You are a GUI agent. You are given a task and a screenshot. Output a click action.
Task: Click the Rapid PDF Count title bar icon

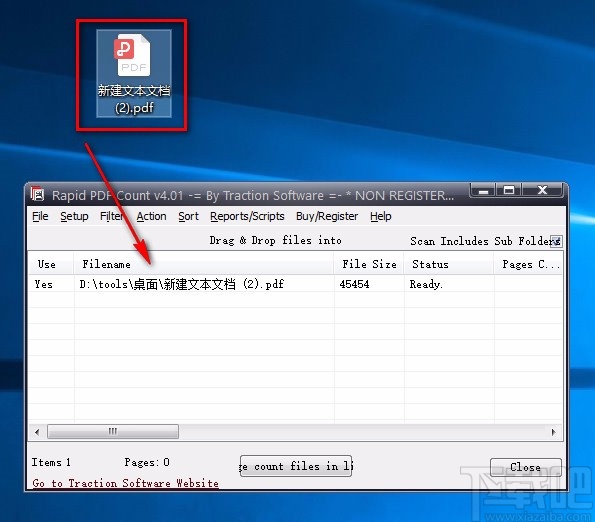pos(37,194)
